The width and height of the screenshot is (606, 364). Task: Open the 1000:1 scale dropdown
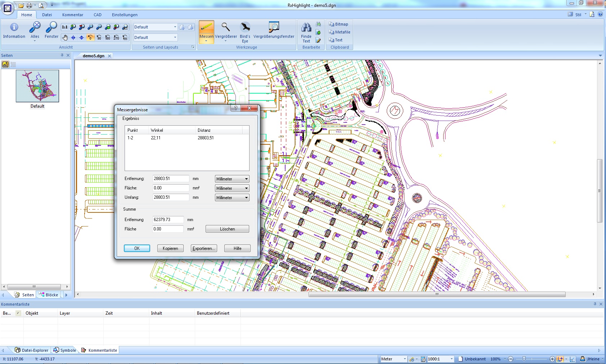pyautogui.click(x=452, y=359)
